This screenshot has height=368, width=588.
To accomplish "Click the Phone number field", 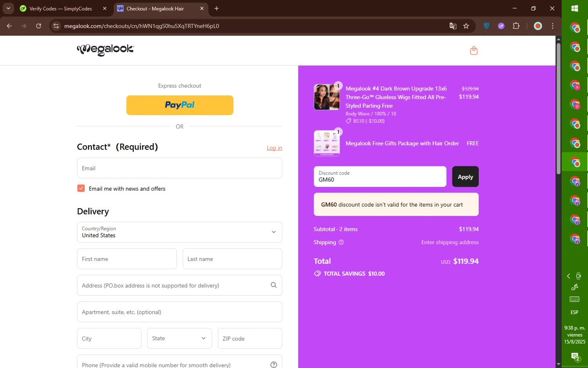I will tap(180, 362).
